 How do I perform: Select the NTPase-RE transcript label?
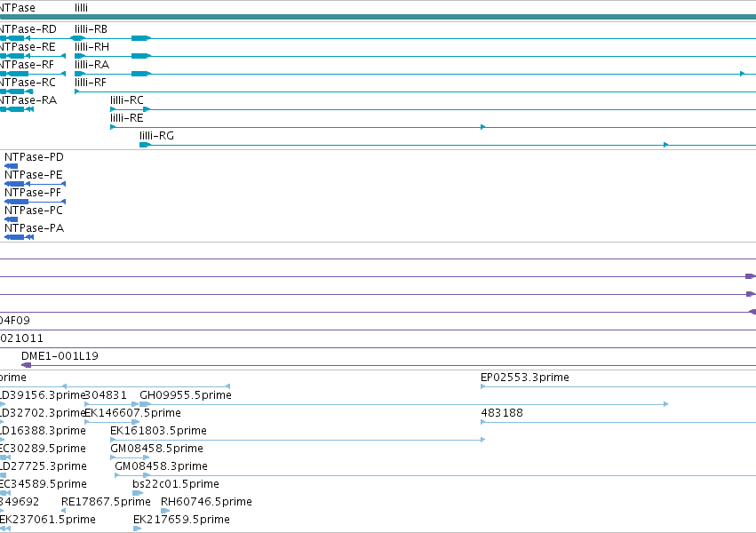28,47
